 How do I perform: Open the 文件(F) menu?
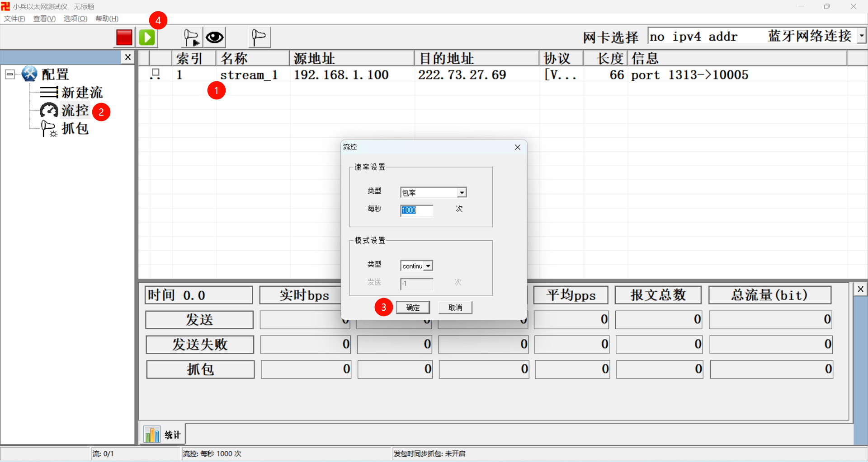point(14,19)
